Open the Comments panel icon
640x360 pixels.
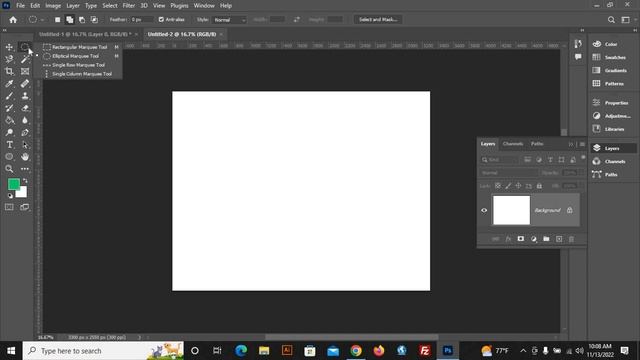578,57
